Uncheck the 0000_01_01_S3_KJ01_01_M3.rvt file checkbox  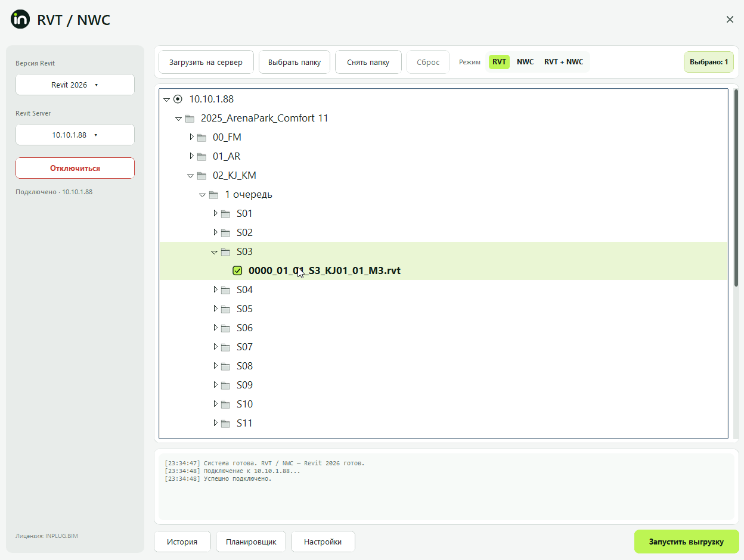coord(237,271)
